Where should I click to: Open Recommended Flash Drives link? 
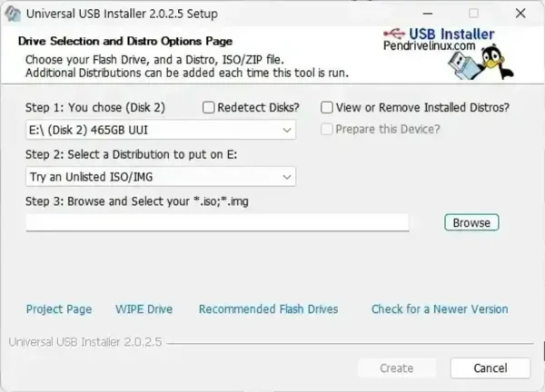pyautogui.click(x=268, y=309)
